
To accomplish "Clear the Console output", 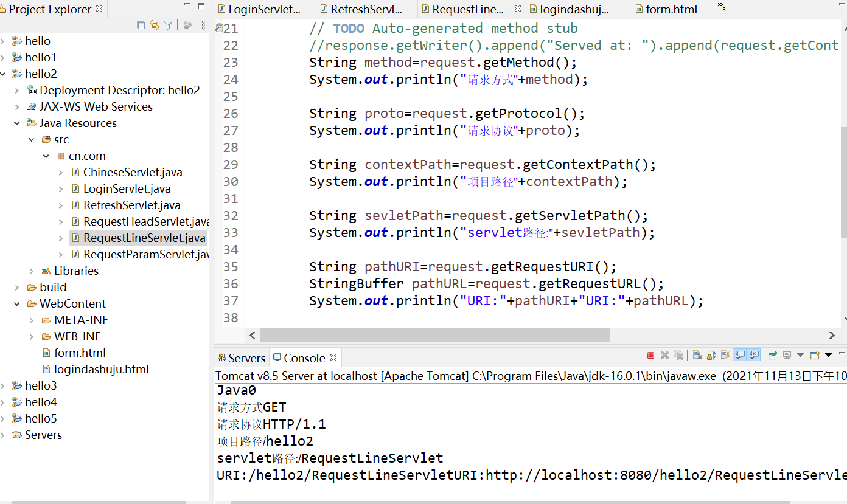I will (697, 356).
